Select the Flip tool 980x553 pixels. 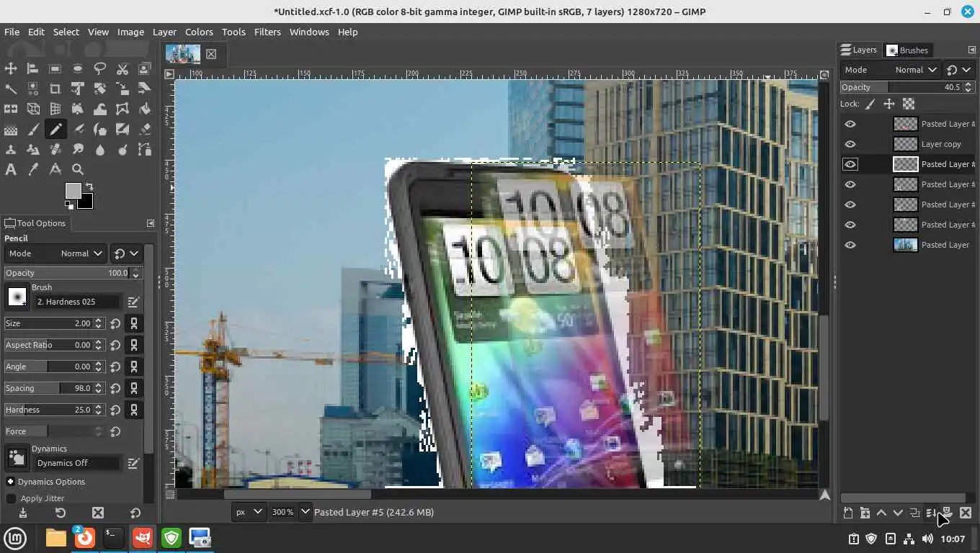11,109
